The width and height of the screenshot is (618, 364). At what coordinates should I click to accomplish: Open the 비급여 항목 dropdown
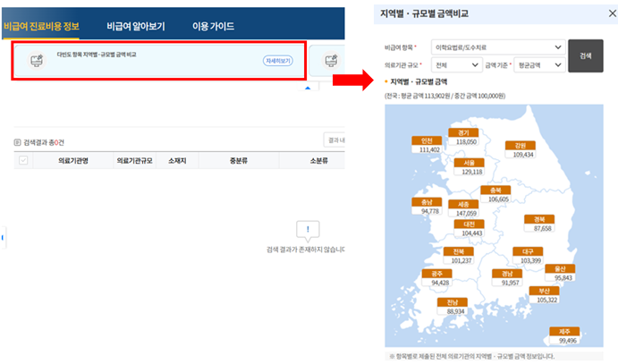[x=498, y=47]
